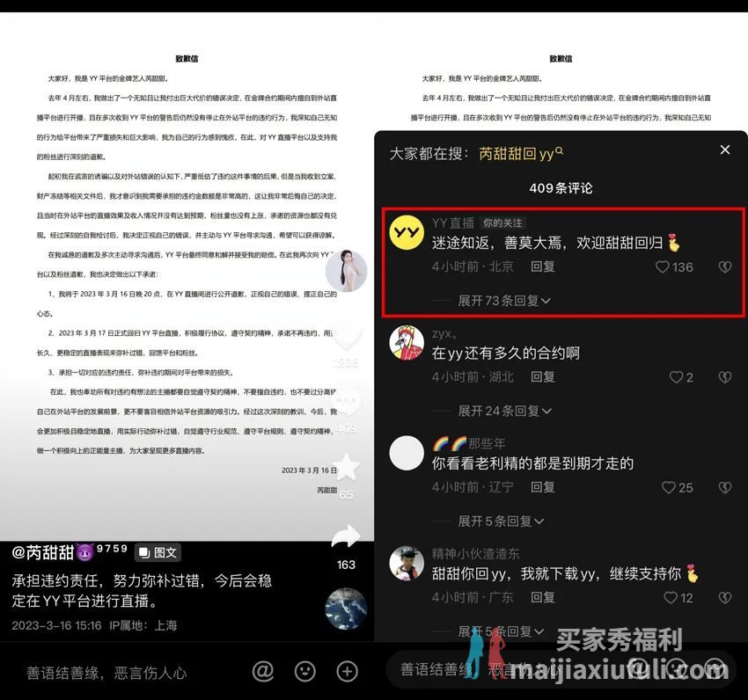748x700 pixels.
Task: Open emoji picker smiley icon
Action: point(305,671)
